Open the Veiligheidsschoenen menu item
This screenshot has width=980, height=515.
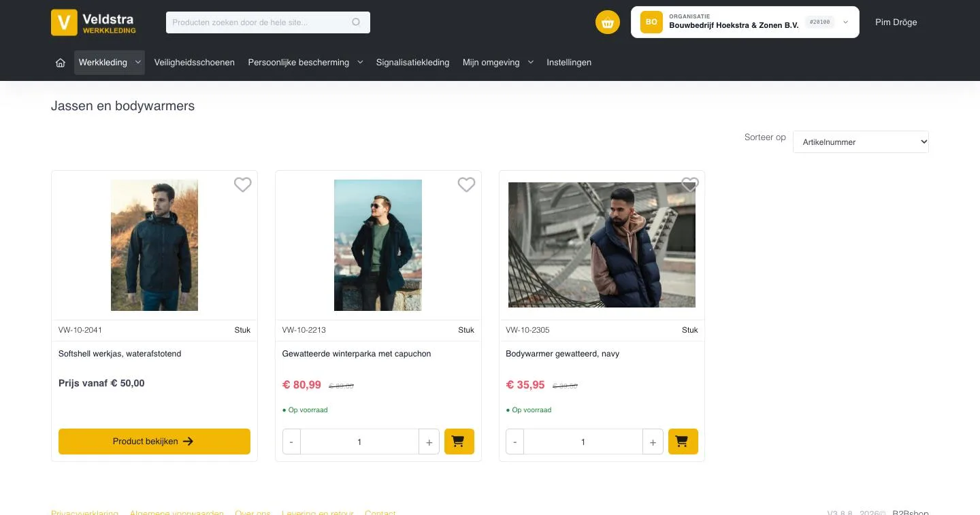pos(195,63)
